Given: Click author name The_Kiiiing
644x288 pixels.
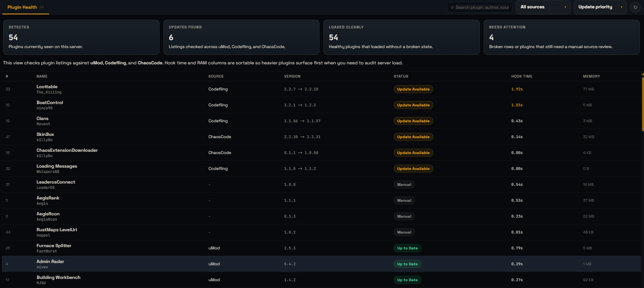Looking at the screenshot, I should pos(49,92).
